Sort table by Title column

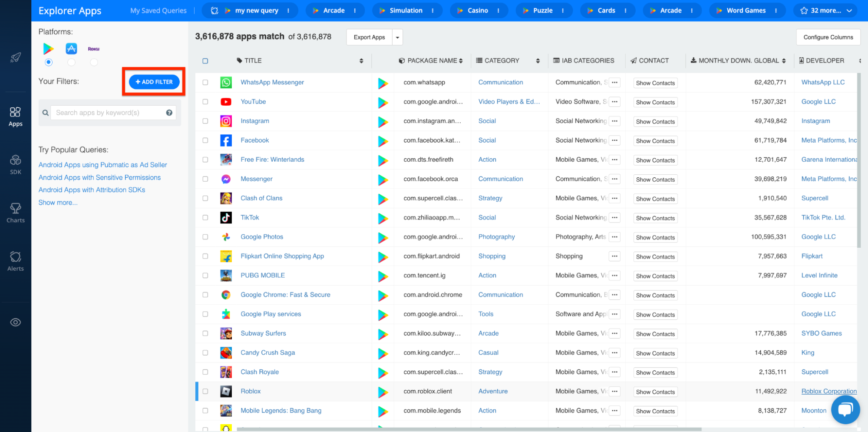click(361, 61)
